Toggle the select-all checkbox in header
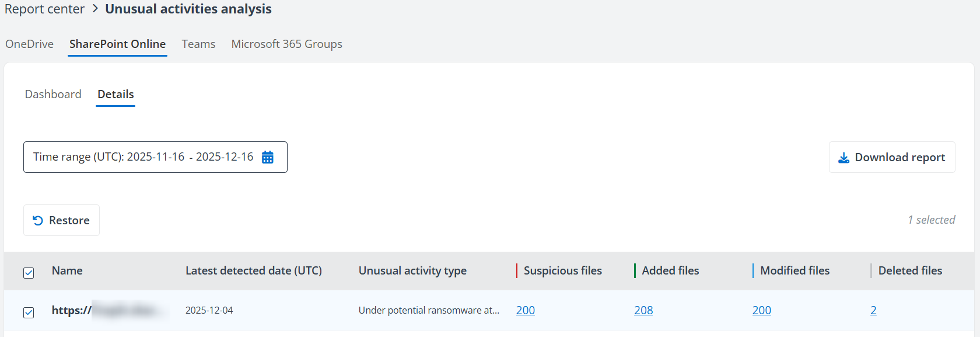Screen dimensions: 980x337 click(29, 273)
